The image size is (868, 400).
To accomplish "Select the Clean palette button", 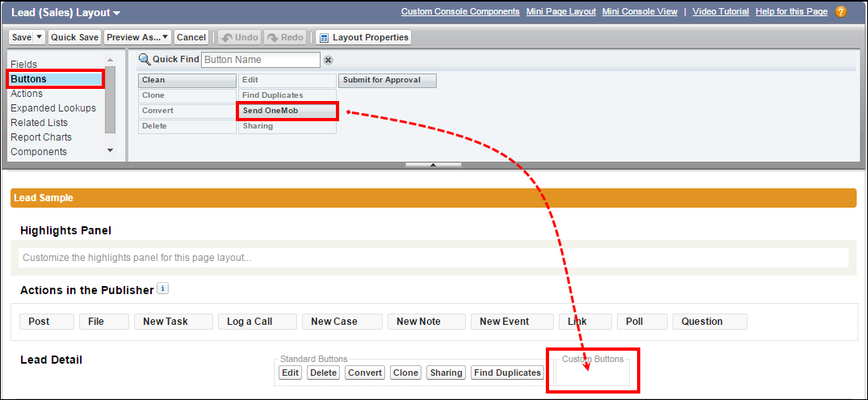I will (x=187, y=80).
